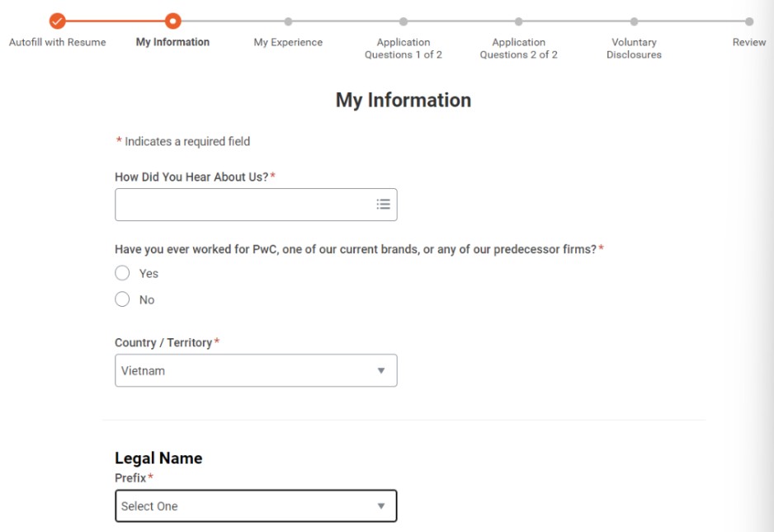Click the Voluntary Disclosures step dot
Viewport: 774px width, 532px height.
click(634, 22)
